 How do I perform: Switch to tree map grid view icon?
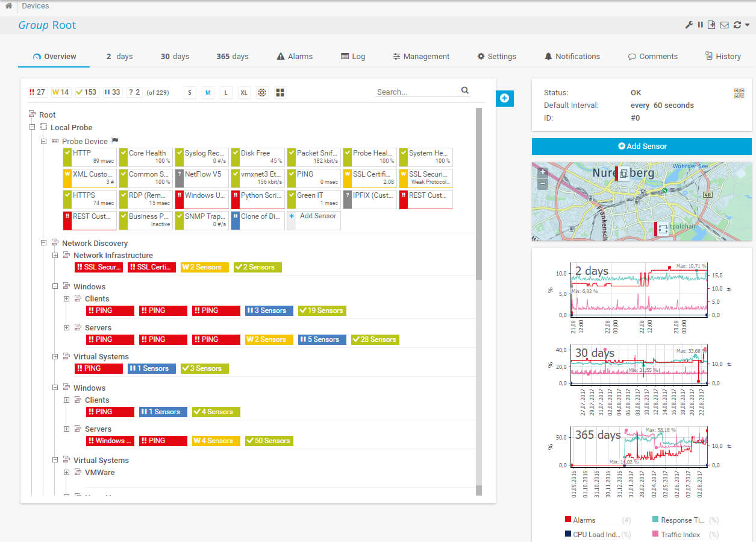(x=280, y=92)
